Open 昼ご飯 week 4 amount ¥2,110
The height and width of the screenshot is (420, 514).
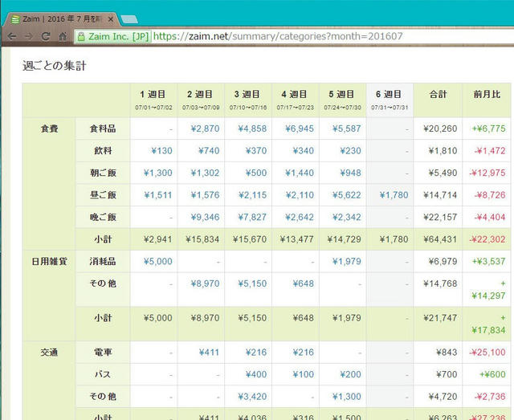pos(300,195)
